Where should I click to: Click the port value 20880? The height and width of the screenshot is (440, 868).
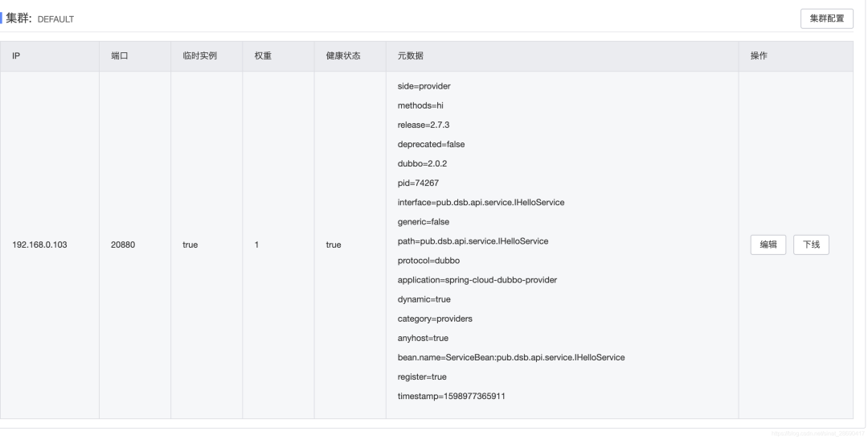(122, 245)
